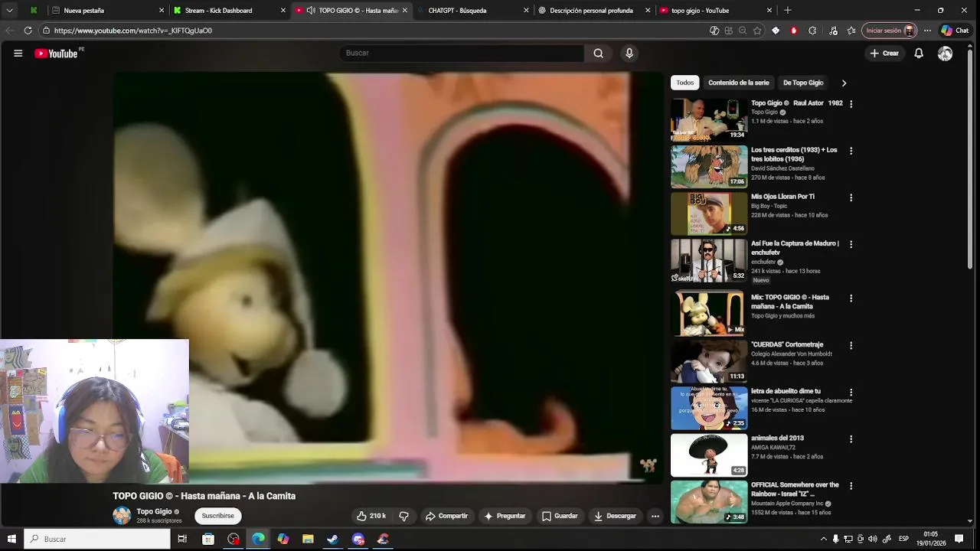The image size is (980, 551).
Task: Select Contenido de la serie chip
Action: point(739,83)
